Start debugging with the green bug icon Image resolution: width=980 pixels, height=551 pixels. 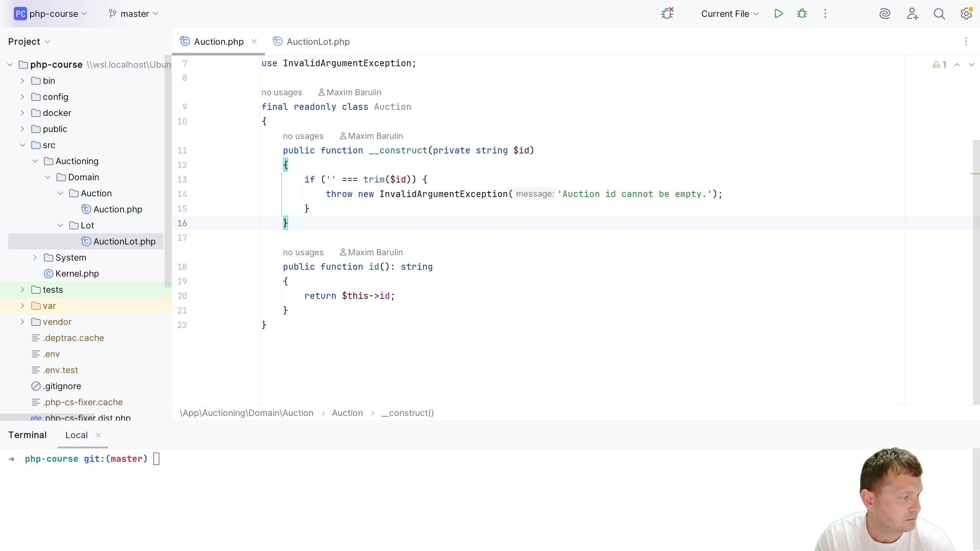[802, 14]
